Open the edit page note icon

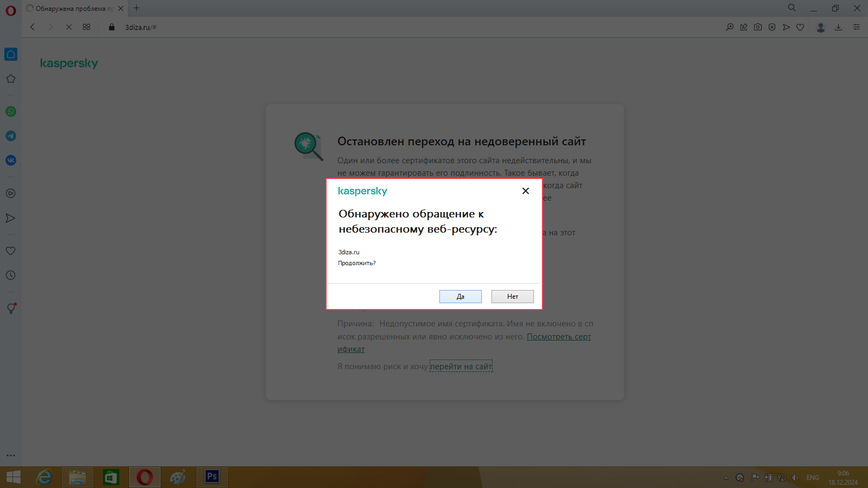(x=744, y=27)
